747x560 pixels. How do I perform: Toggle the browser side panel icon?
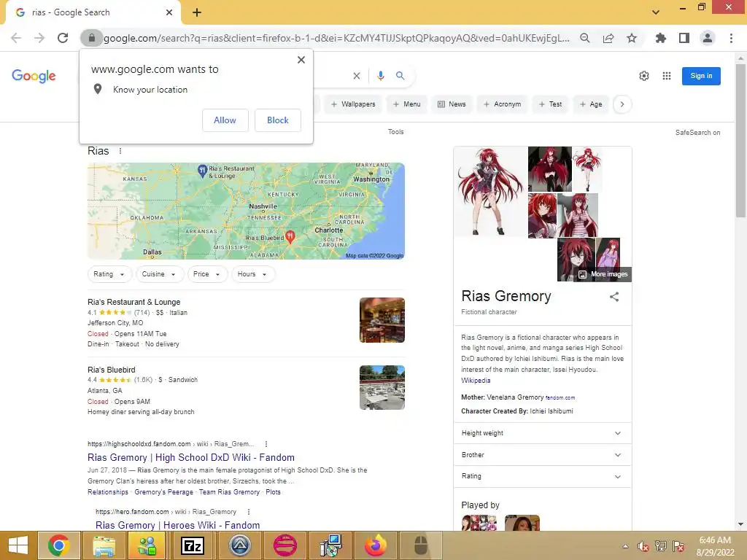point(684,38)
